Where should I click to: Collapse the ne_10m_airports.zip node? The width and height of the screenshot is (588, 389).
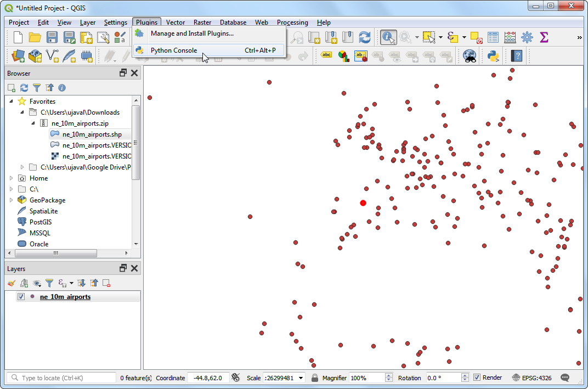pos(33,123)
